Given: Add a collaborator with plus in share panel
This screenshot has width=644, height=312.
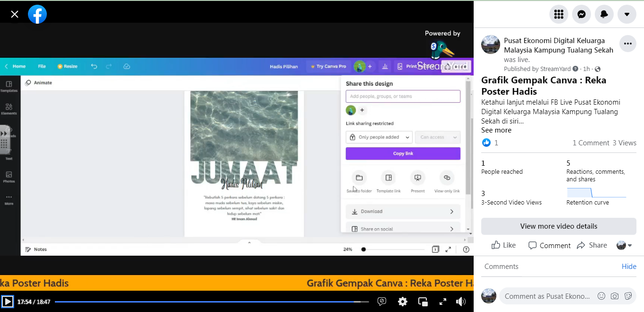Looking at the screenshot, I should tap(362, 110).
